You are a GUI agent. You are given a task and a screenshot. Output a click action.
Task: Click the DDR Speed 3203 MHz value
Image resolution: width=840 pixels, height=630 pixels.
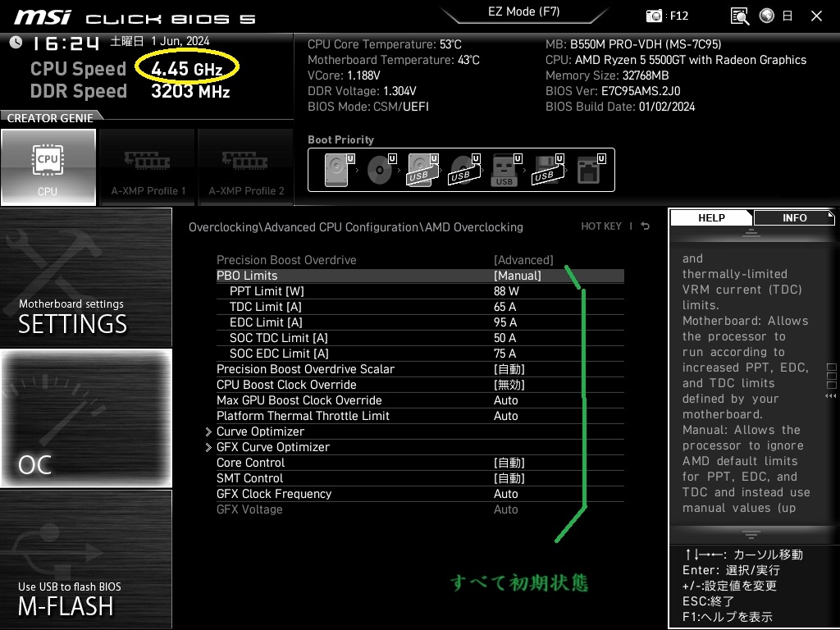pos(190,91)
